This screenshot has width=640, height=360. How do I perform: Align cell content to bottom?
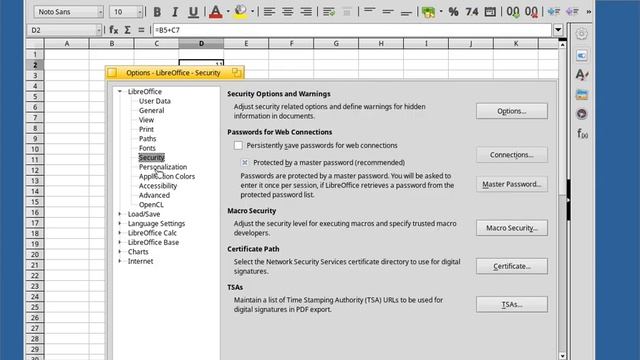coord(406,12)
